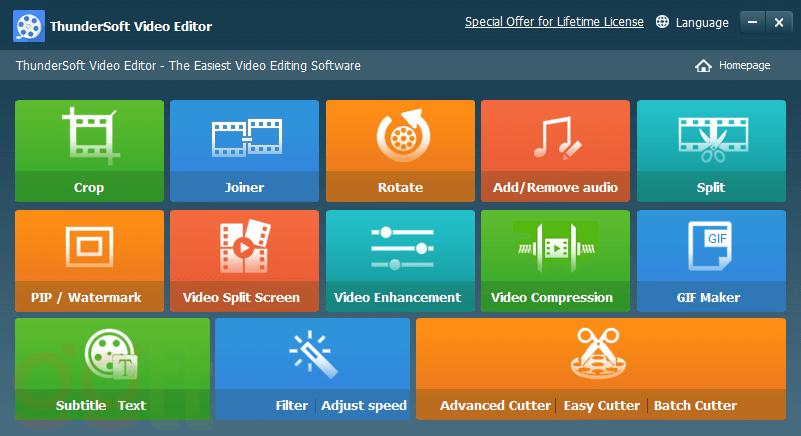Choose the Text option
This screenshot has height=436, width=801.
[x=132, y=406]
